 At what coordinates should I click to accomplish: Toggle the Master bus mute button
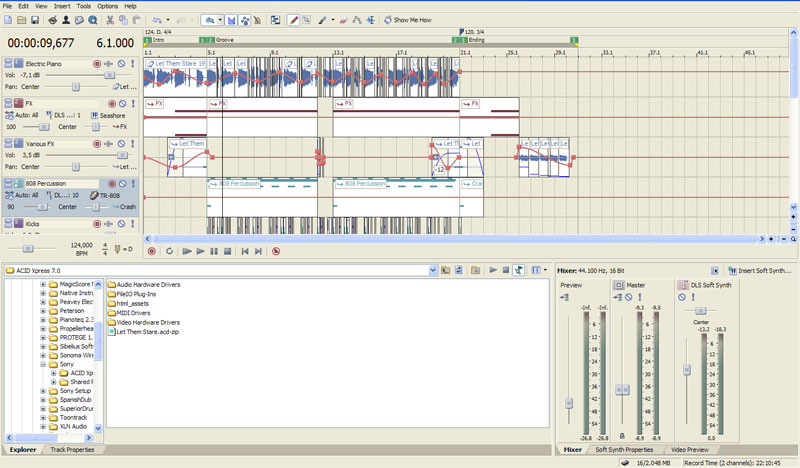coord(629,297)
